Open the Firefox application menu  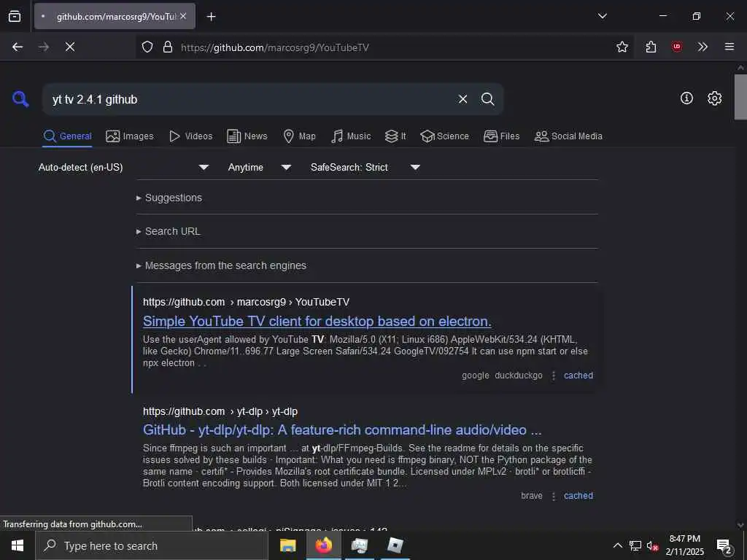pos(729,47)
